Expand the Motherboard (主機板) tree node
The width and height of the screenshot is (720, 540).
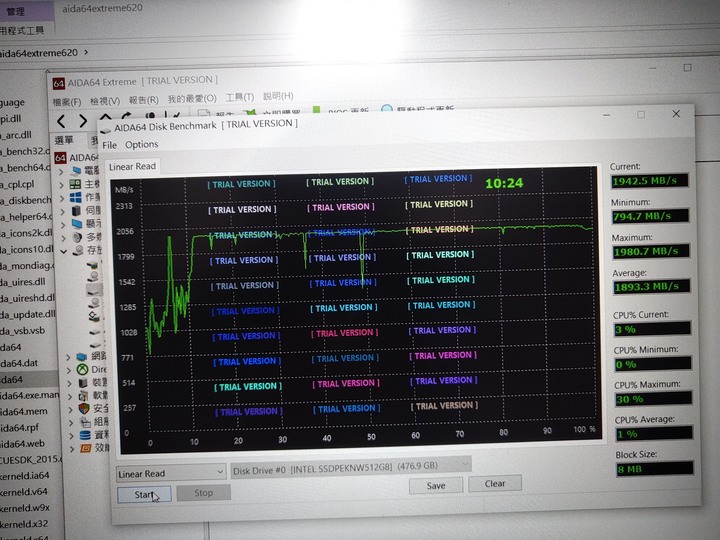(62, 185)
